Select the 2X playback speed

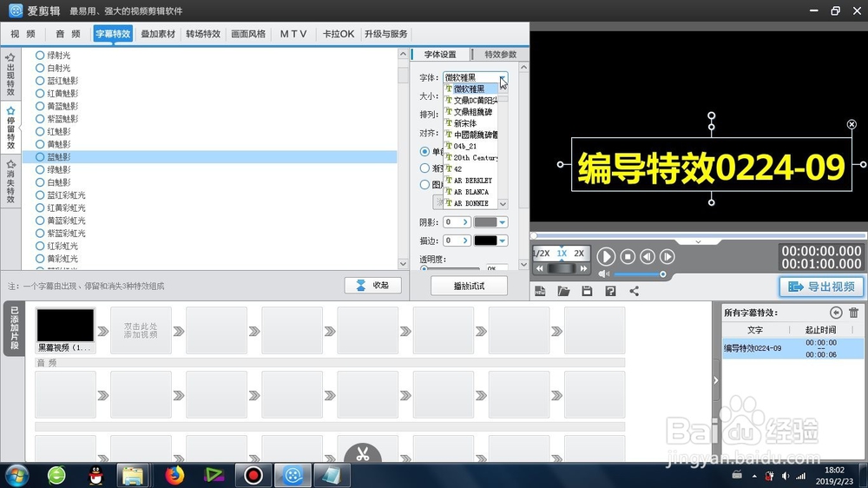pos(579,254)
